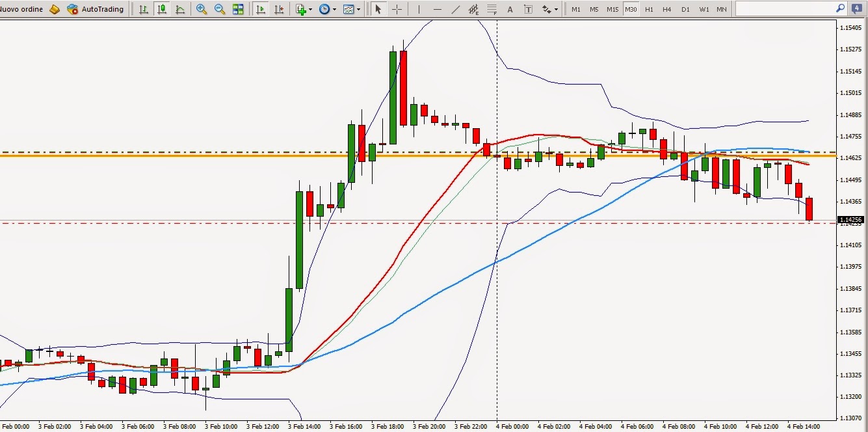Open the add indicators icon
The image size is (868, 432).
tap(300, 9)
